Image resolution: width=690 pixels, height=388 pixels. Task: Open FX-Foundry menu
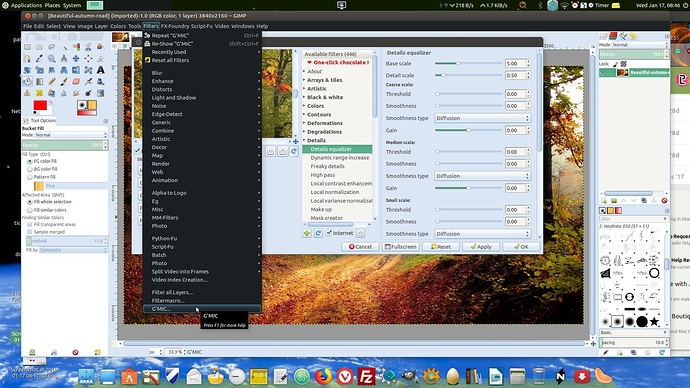175,26
